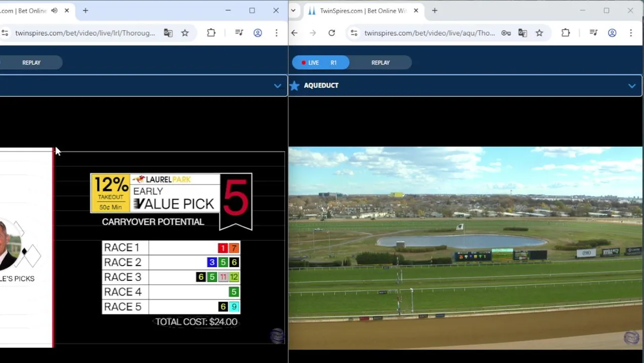Open media control in left browser toolbar

[239, 33]
